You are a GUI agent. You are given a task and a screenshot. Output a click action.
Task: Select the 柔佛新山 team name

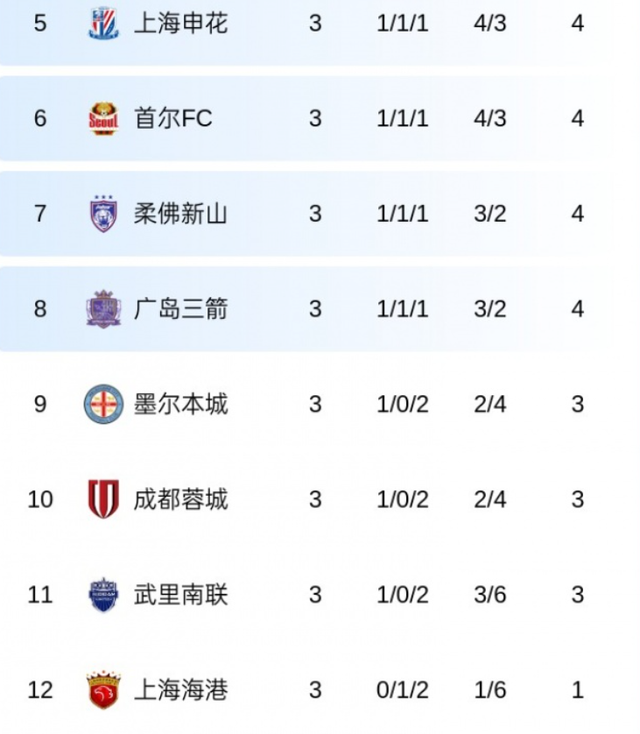181,213
